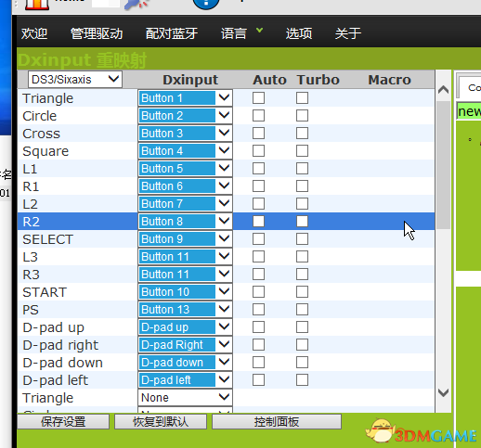Enable Auto for SELECT row
481x448 pixels.
pyautogui.click(x=258, y=239)
